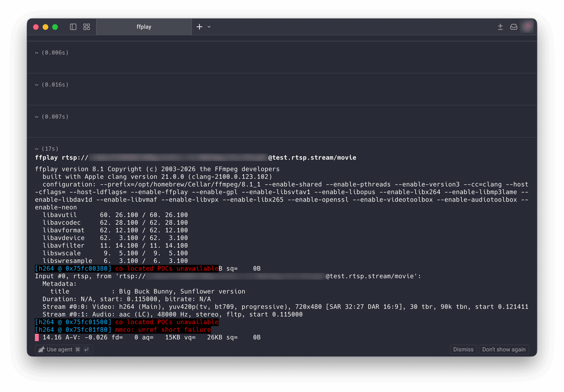Click the libavcodec version row
Viewport: 564px width, 392px height.
tap(115, 223)
